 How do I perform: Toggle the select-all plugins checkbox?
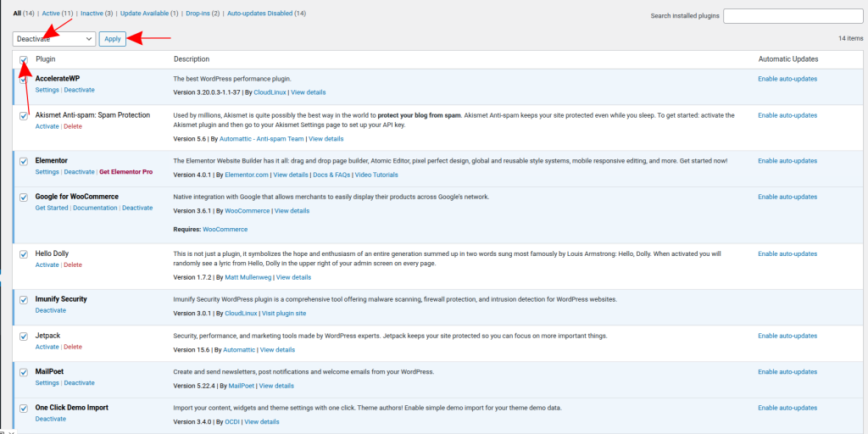coord(24,59)
